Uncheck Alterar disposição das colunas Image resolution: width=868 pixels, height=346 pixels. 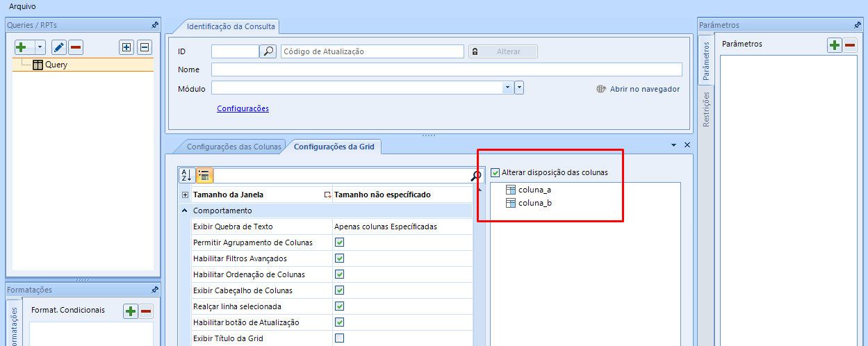point(496,172)
